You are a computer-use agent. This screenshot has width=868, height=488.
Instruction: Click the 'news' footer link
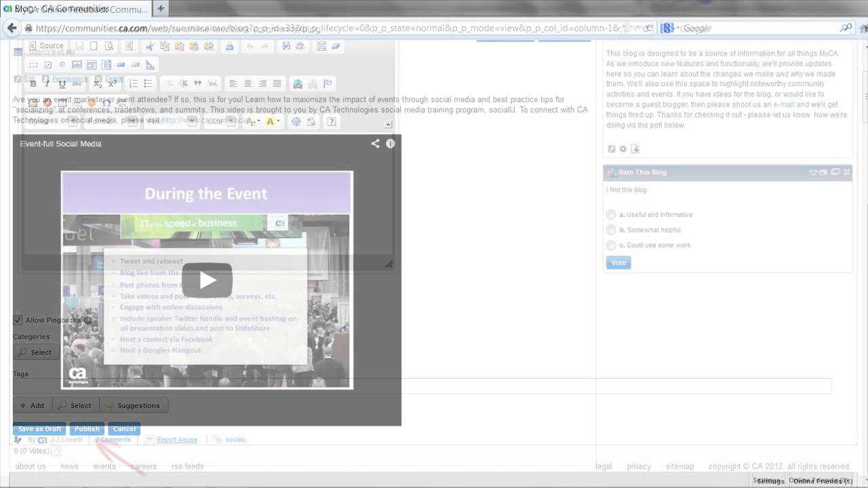pos(69,466)
